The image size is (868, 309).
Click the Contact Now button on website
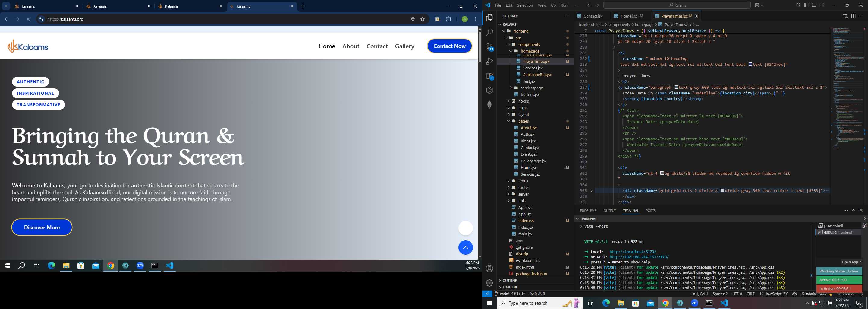click(x=449, y=46)
